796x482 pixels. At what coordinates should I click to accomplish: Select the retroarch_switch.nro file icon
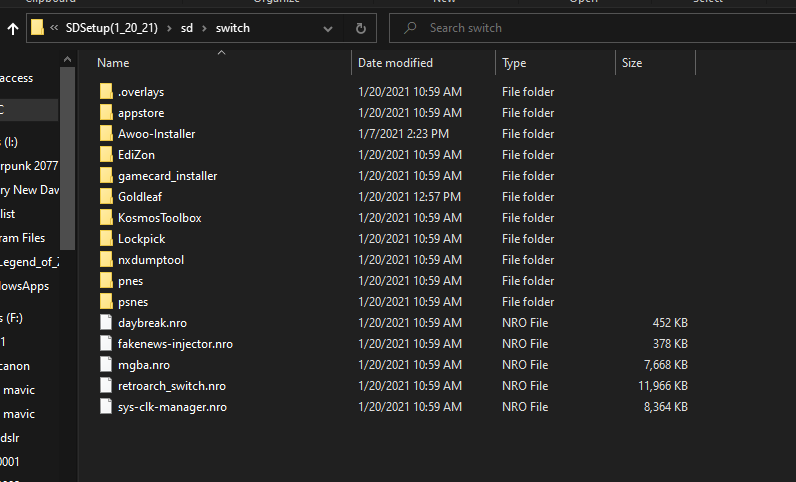point(106,385)
